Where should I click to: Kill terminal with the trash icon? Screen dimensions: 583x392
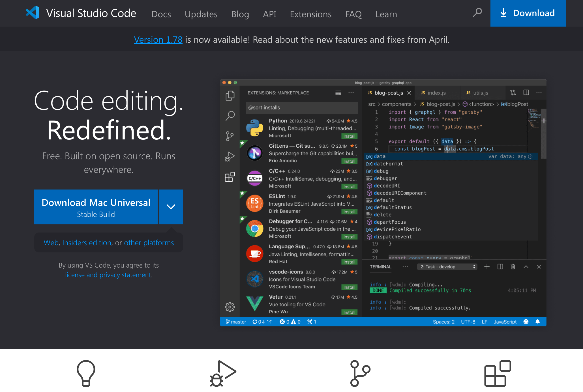(513, 267)
